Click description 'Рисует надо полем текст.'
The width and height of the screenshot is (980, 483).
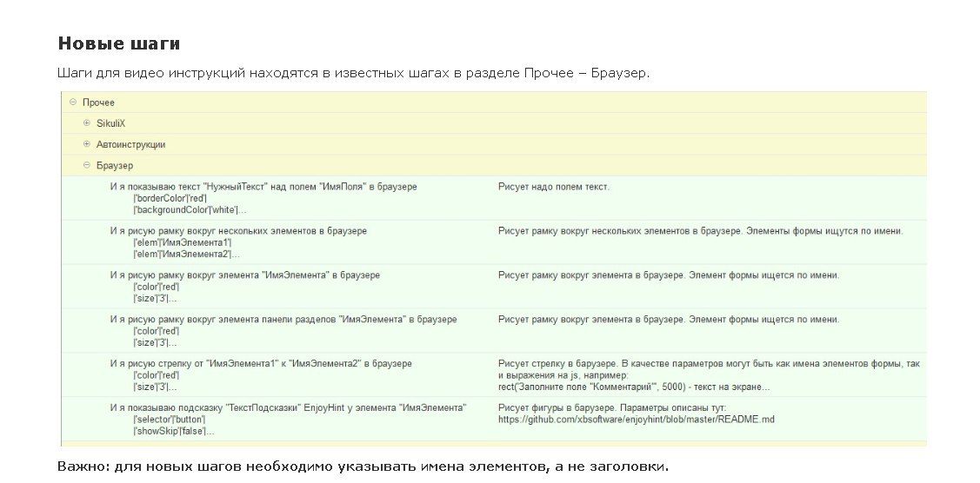point(553,187)
